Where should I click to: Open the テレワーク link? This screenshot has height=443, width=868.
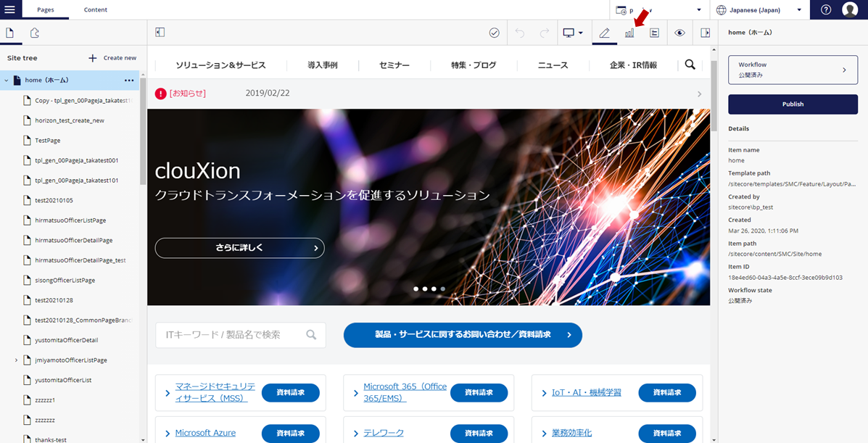click(384, 433)
